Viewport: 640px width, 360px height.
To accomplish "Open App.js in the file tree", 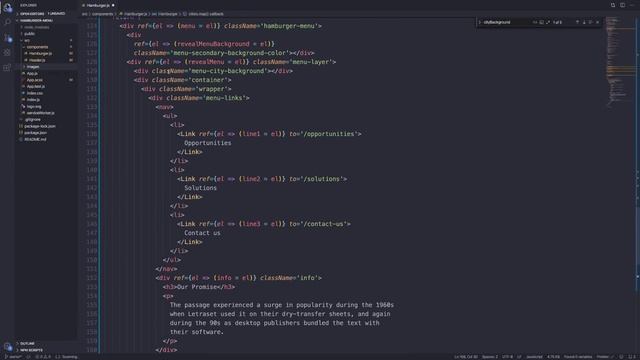I will (32, 73).
